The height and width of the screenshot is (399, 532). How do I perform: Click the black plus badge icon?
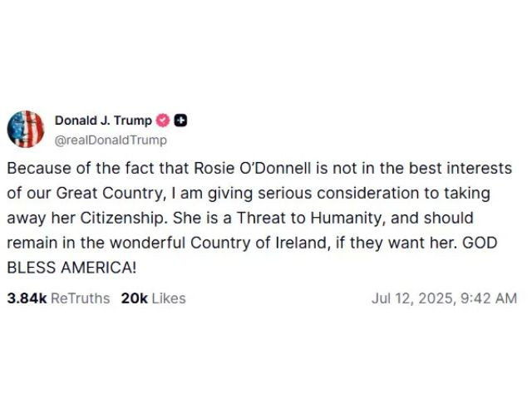[180, 121]
